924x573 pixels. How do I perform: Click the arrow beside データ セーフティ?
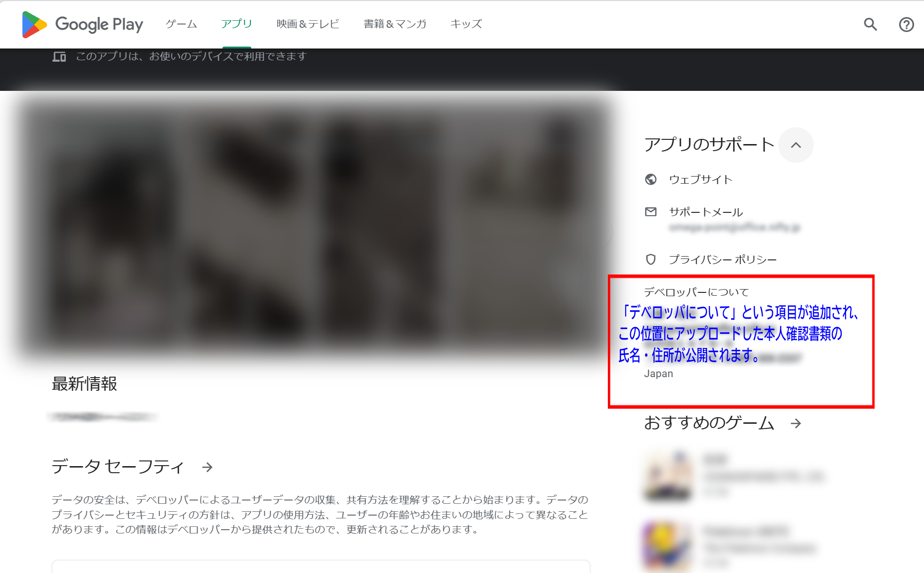point(207,468)
